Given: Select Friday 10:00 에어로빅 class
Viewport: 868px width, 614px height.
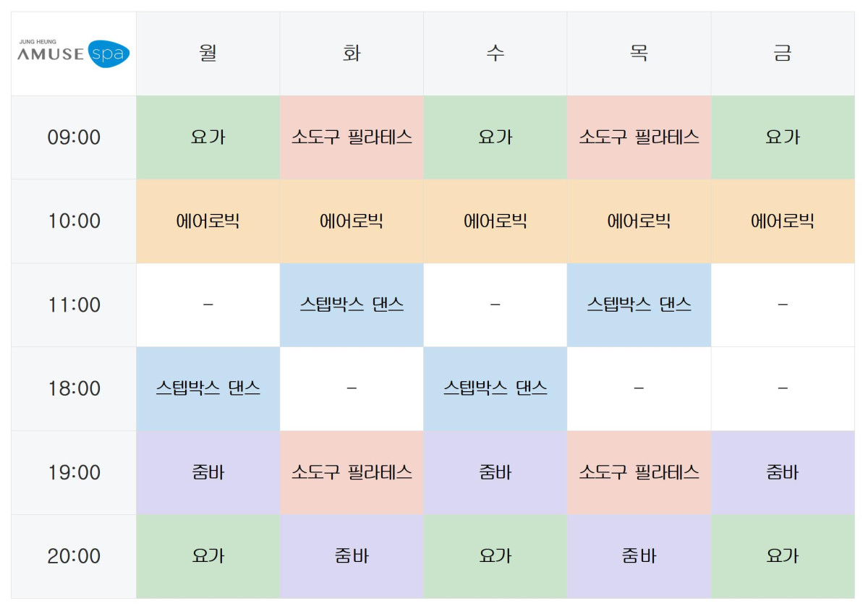Looking at the screenshot, I should pos(782,221).
